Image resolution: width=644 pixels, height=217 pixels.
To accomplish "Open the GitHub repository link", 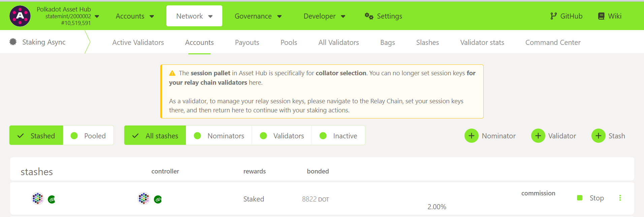I will click(x=566, y=16).
